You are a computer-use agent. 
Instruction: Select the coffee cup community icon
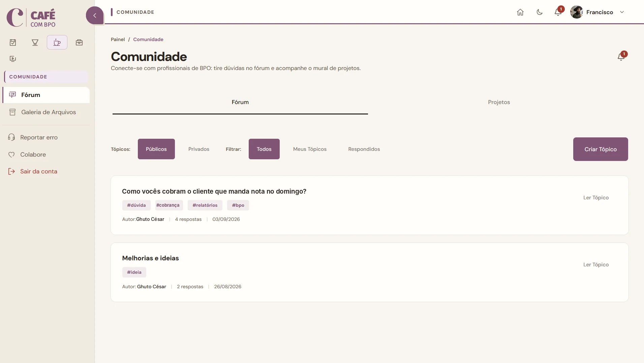[x=57, y=42]
